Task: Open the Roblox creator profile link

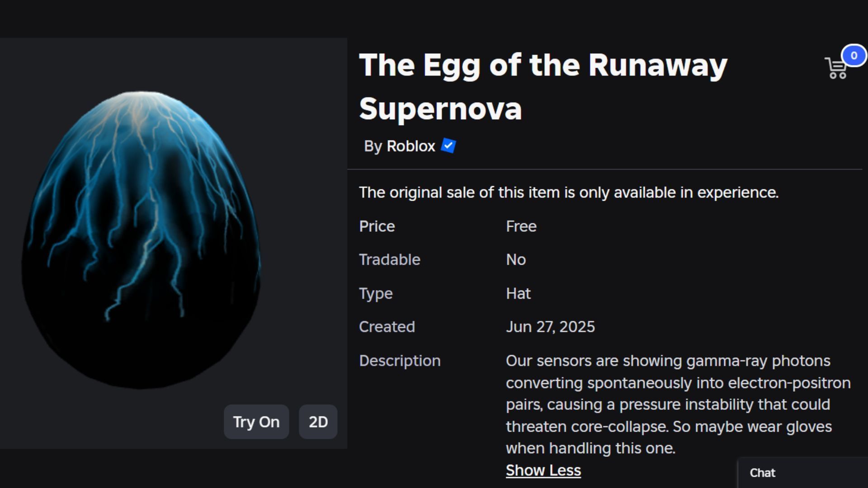Action: pos(410,146)
